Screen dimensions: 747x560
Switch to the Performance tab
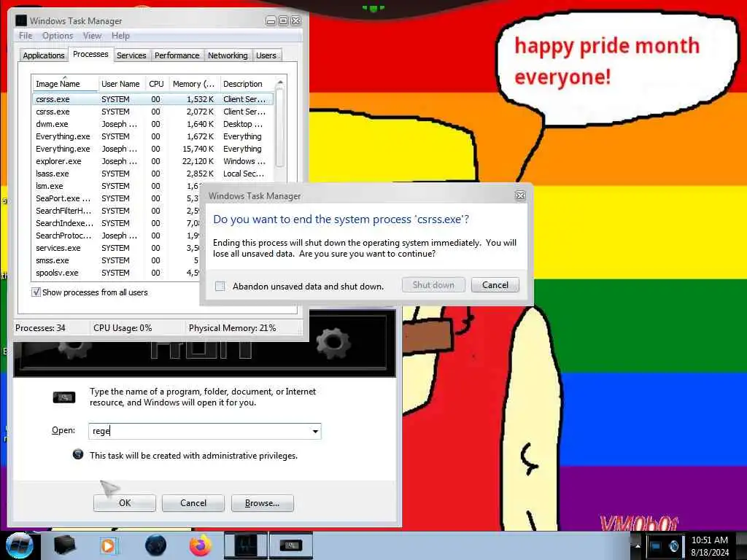(177, 55)
